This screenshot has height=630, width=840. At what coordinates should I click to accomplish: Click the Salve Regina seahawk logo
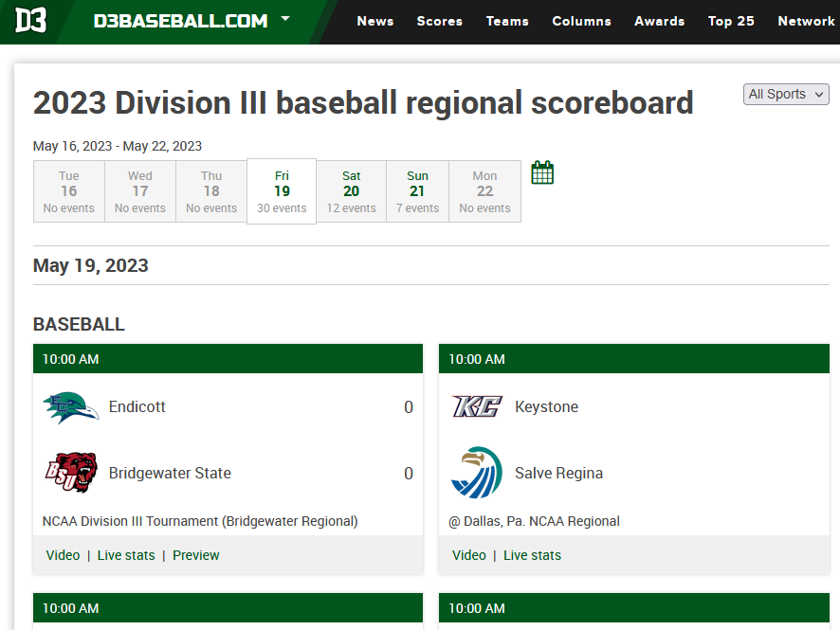pos(477,473)
